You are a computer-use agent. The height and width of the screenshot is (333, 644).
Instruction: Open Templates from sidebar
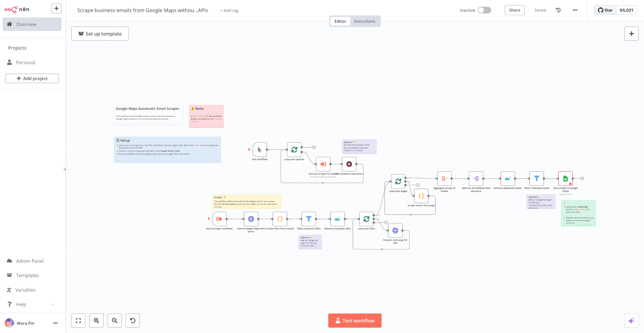pos(27,275)
